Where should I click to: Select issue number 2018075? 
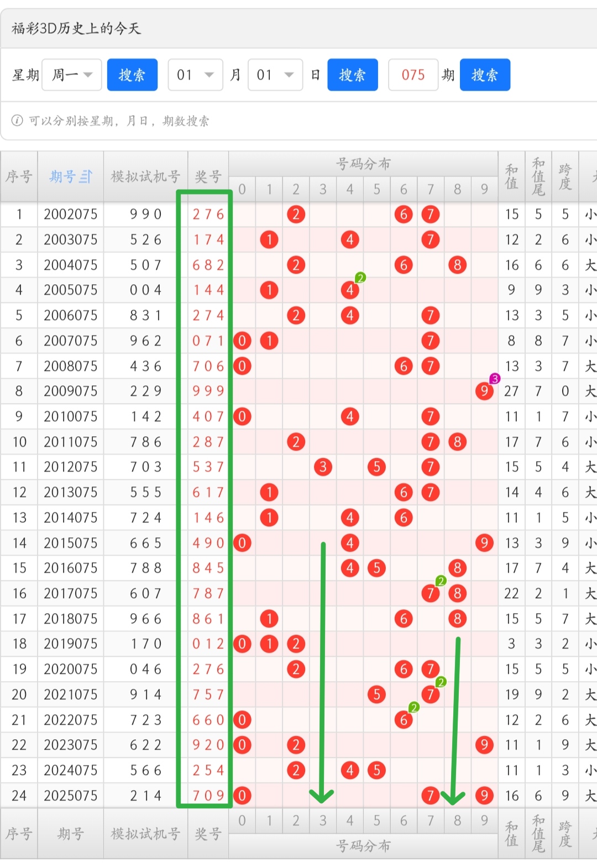(71, 619)
